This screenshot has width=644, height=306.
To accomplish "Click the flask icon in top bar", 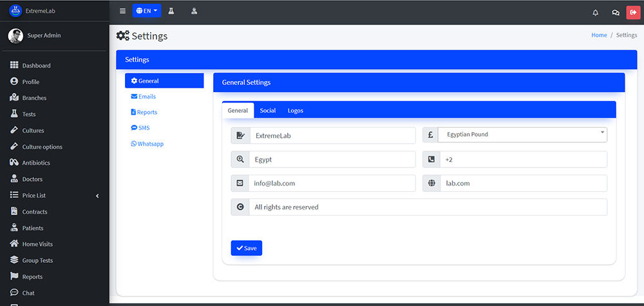I will [x=171, y=11].
